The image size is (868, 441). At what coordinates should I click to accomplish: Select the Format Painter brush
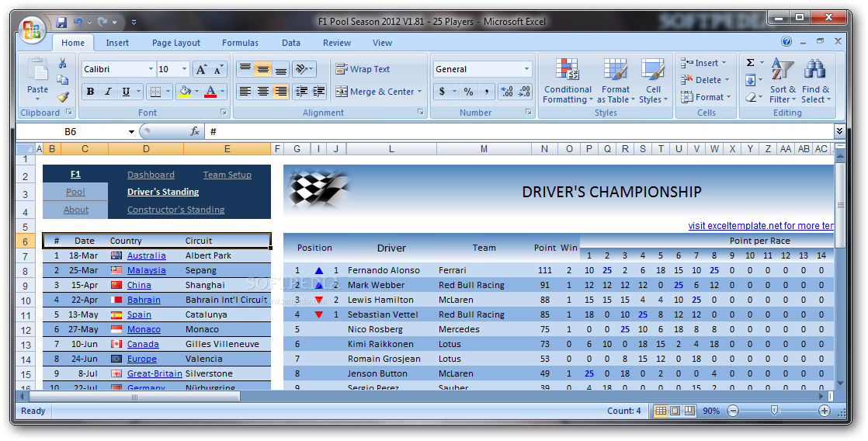[x=63, y=97]
